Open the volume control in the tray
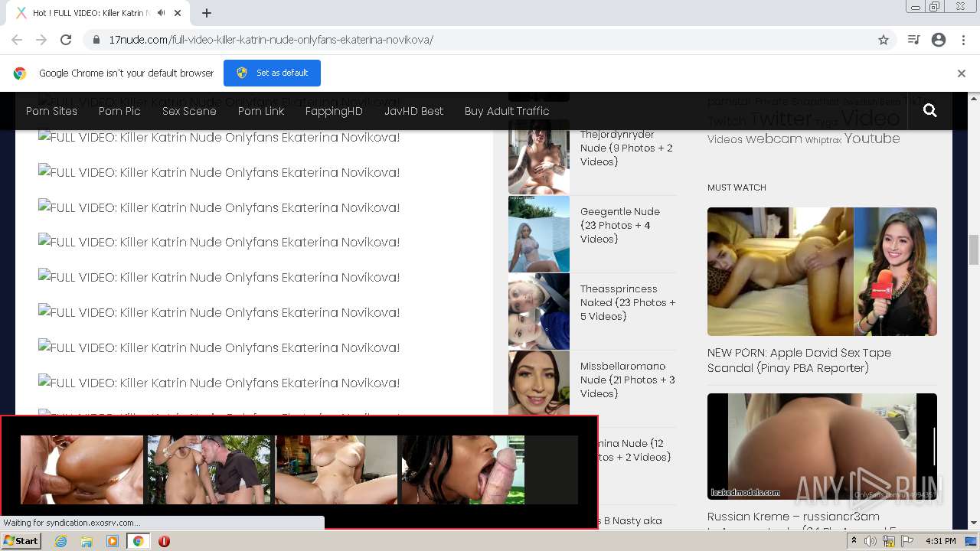The height and width of the screenshot is (551, 980). 871,541
